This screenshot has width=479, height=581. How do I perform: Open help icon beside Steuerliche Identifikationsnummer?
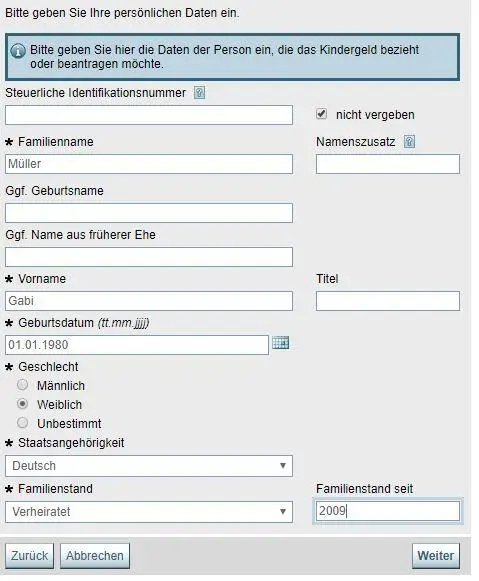199,93
